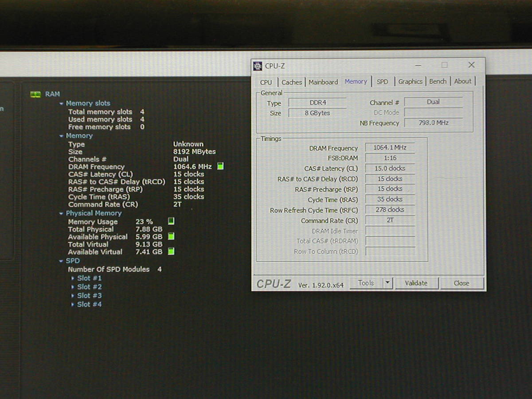
Task: Click the DDR4 Type field
Action: click(317, 102)
